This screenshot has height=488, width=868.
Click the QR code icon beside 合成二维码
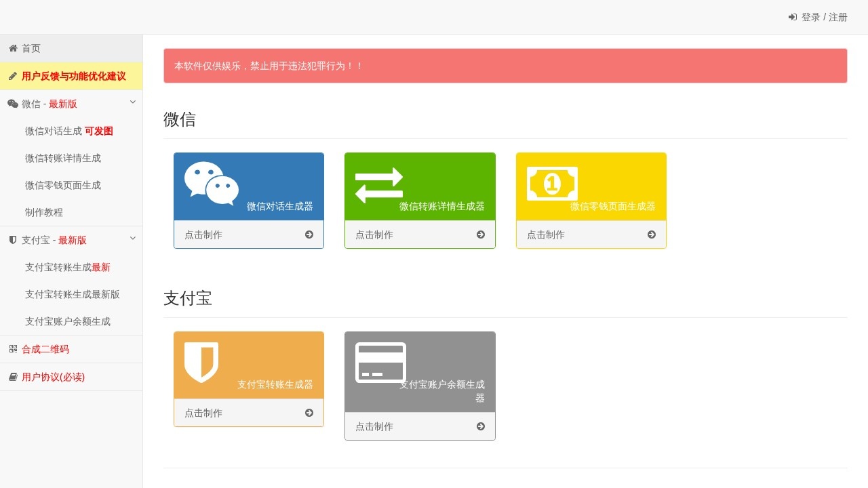click(13, 348)
